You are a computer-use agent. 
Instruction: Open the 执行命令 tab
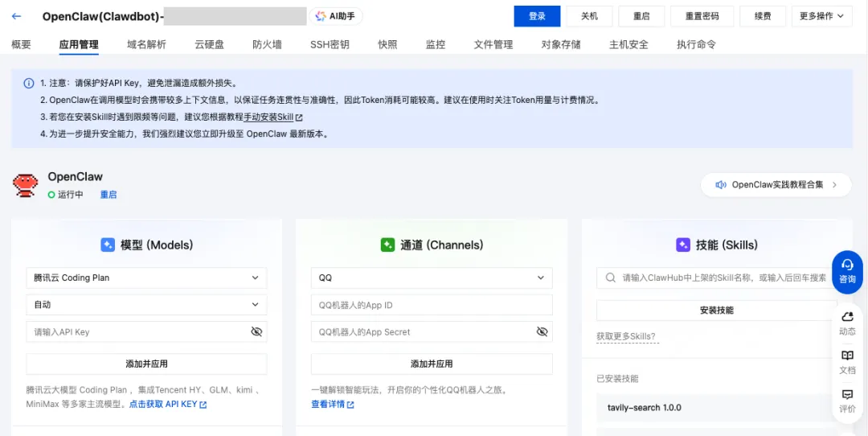pyautogui.click(x=696, y=44)
